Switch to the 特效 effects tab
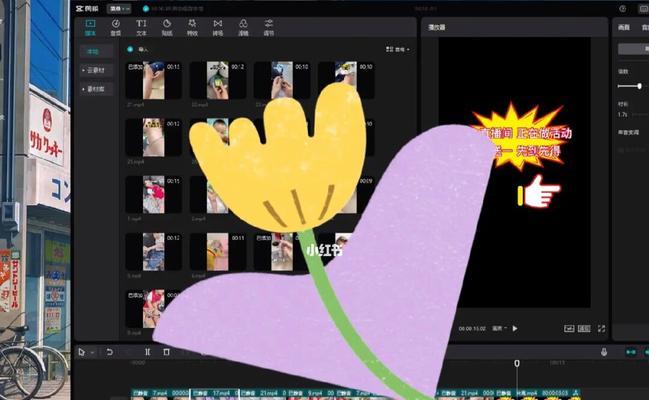649x400 pixels. tap(192, 27)
